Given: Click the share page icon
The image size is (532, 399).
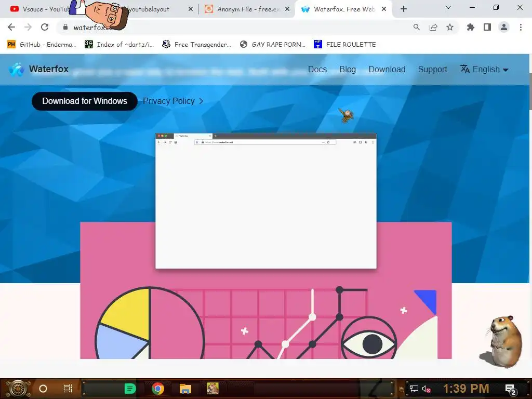Looking at the screenshot, I should click(x=433, y=27).
